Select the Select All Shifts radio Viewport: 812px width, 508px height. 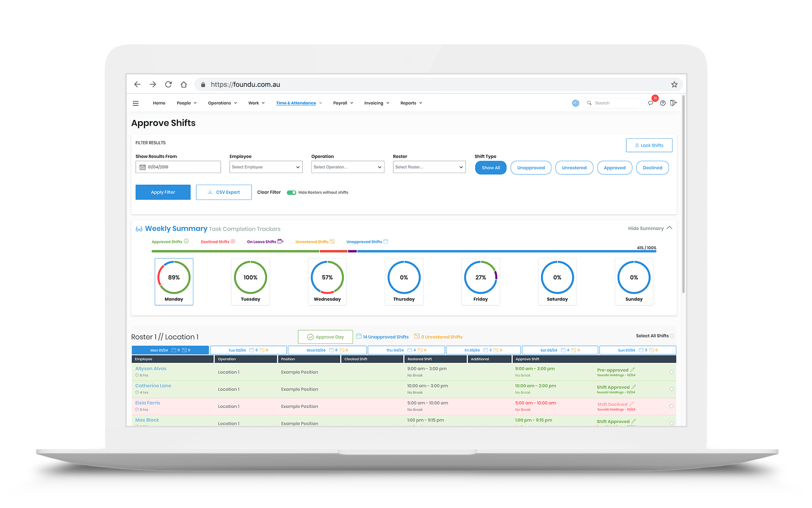pos(672,336)
